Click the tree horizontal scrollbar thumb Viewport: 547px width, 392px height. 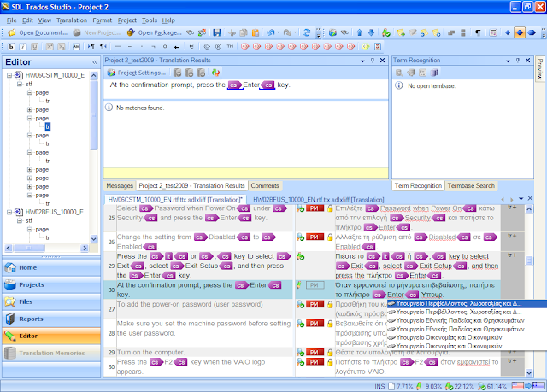click(x=29, y=248)
